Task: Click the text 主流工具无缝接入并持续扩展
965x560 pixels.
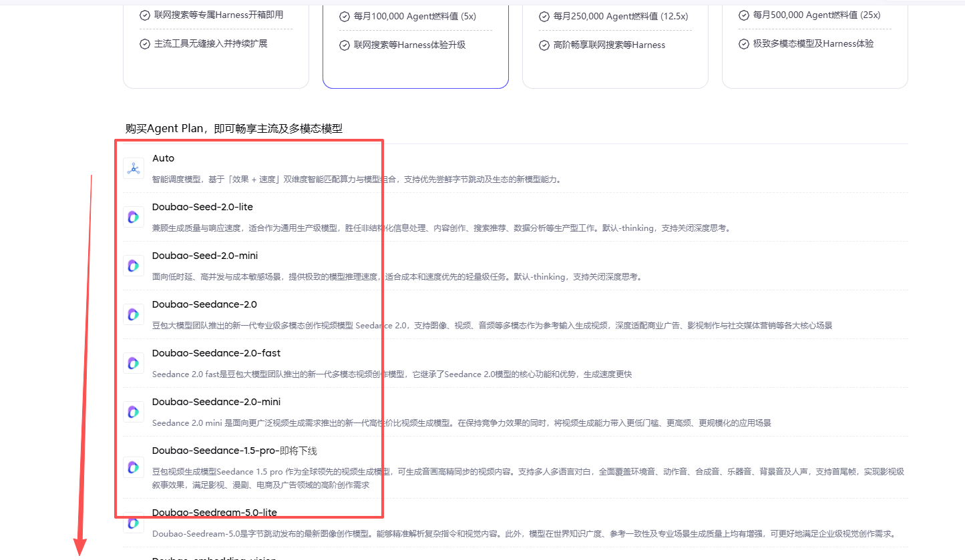Action: tap(211, 44)
